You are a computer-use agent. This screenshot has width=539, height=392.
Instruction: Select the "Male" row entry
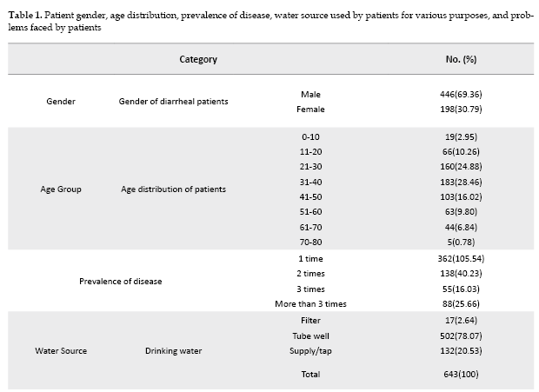tap(310, 94)
